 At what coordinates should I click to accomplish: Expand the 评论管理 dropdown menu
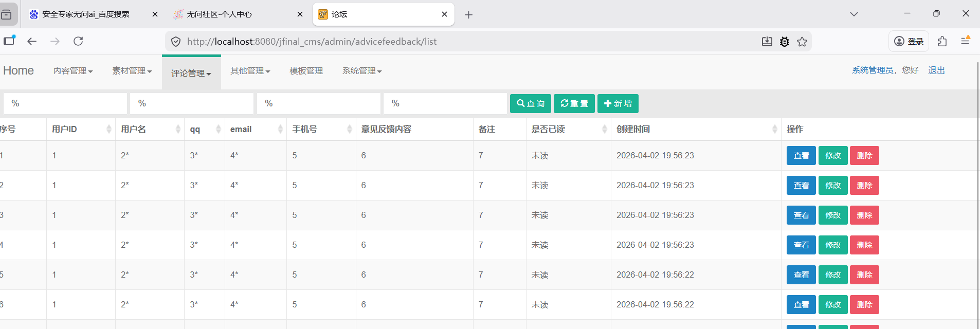point(191,73)
